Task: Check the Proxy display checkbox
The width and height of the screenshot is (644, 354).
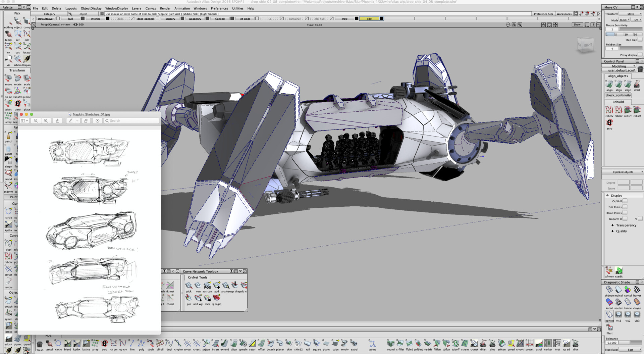Action: pyautogui.click(x=640, y=55)
